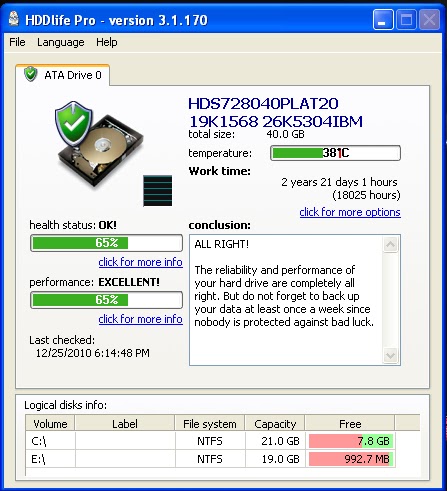Click the hard drive with shield image
This screenshot has height=491, width=447.
(x=99, y=145)
